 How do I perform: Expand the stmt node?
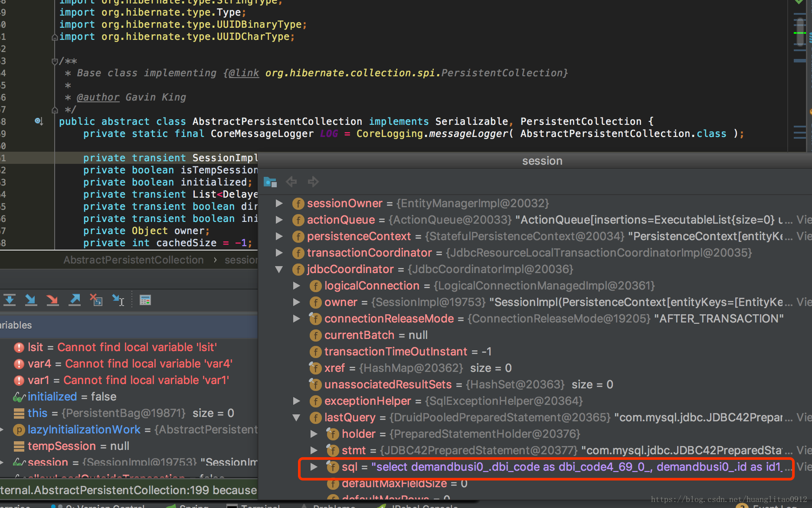click(314, 450)
